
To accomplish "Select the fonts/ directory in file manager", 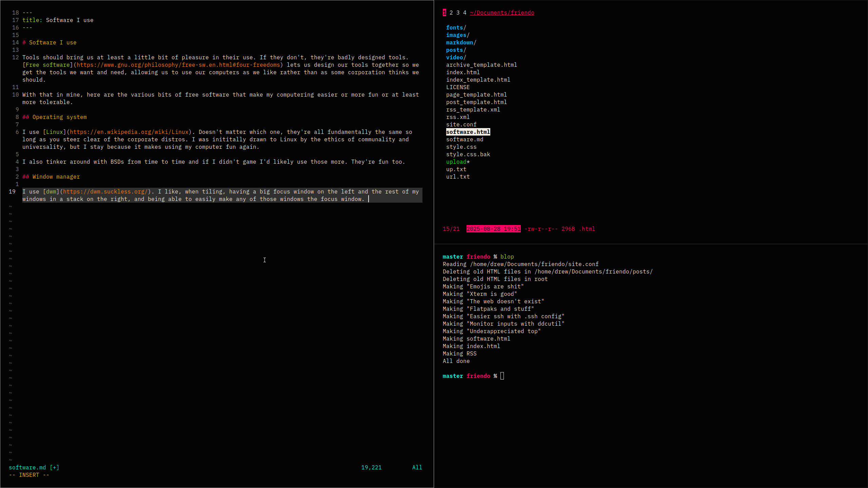I will click(x=456, y=27).
